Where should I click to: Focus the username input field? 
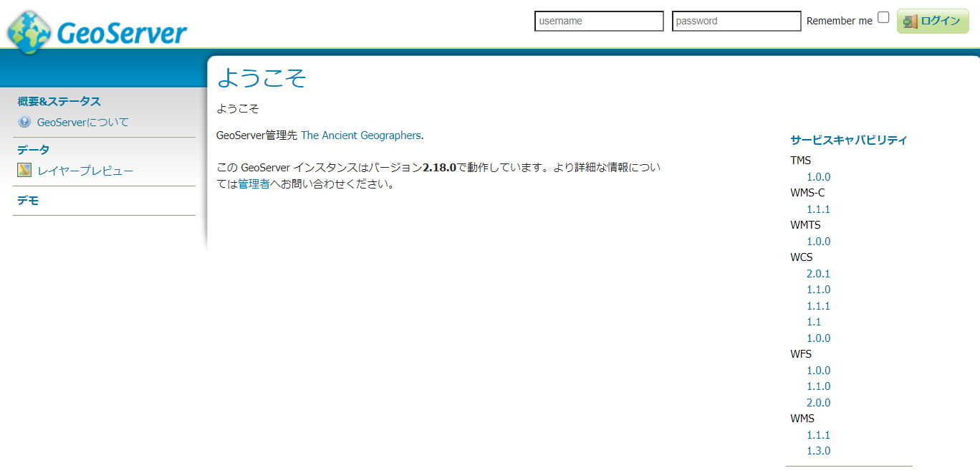599,21
